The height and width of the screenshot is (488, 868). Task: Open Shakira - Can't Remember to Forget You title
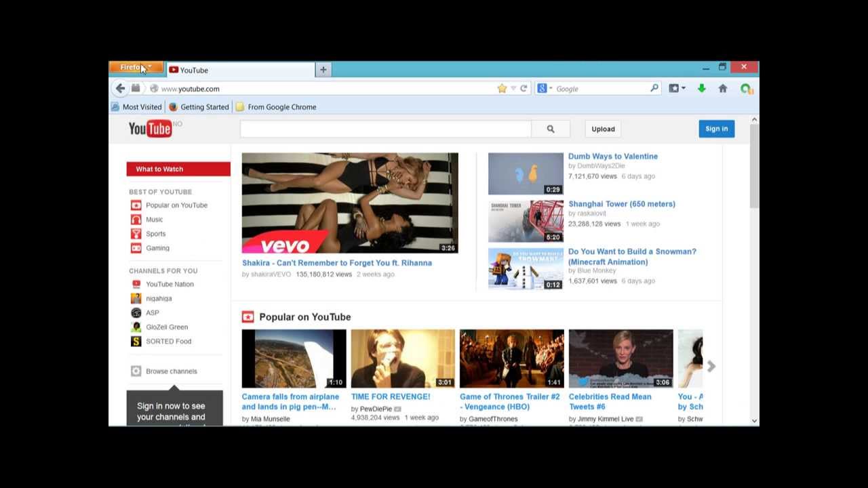337,263
